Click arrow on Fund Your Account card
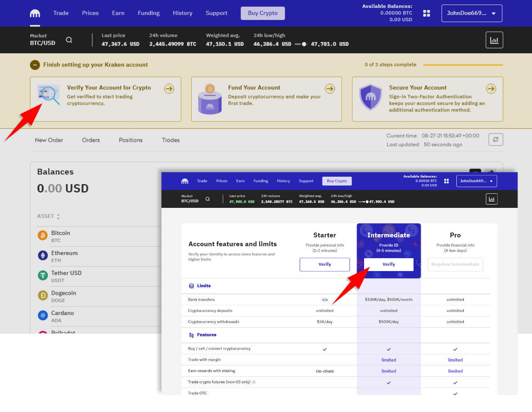 (330, 89)
